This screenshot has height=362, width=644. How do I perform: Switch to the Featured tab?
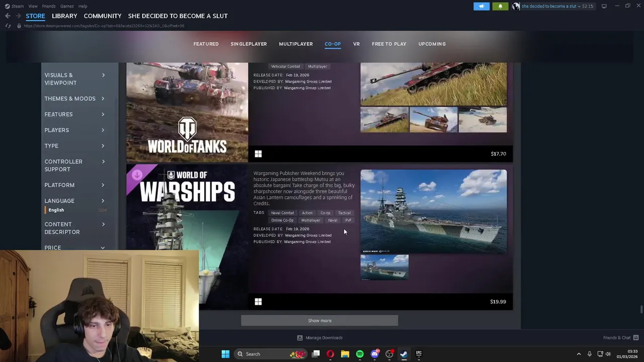(206, 44)
